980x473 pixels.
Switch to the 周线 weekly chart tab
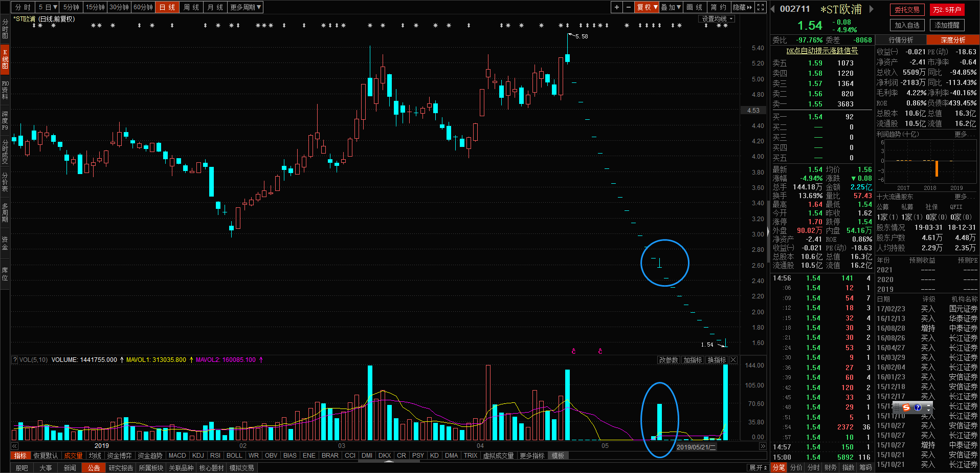[191, 7]
